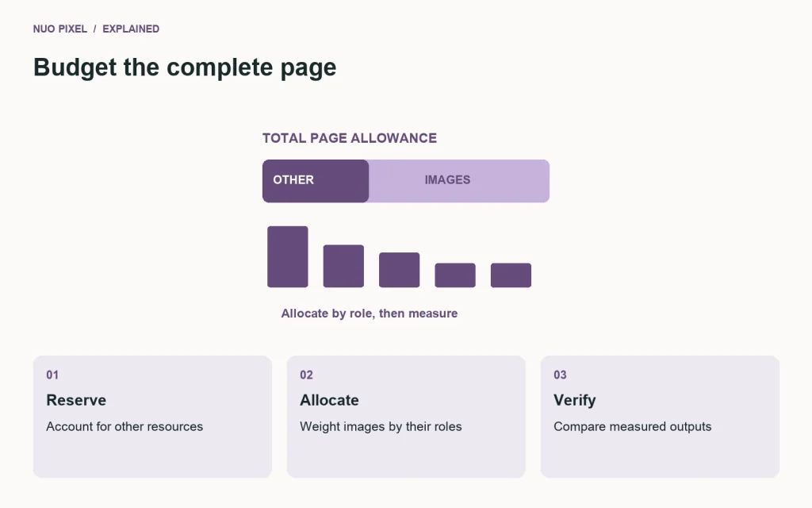Click the step number 02

tap(306, 375)
